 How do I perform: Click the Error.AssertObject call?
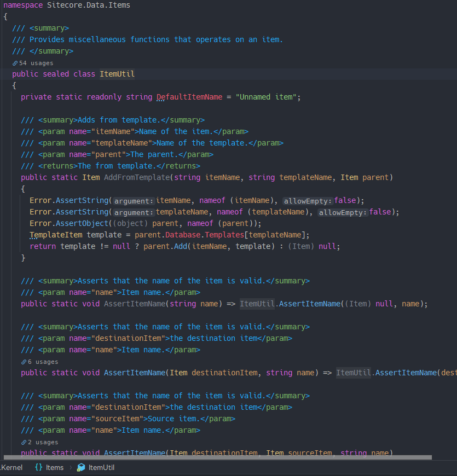pos(69,223)
